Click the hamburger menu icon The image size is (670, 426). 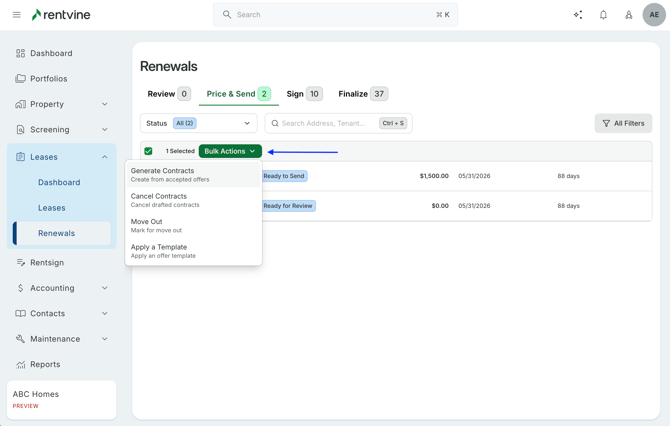tap(16, 15)
